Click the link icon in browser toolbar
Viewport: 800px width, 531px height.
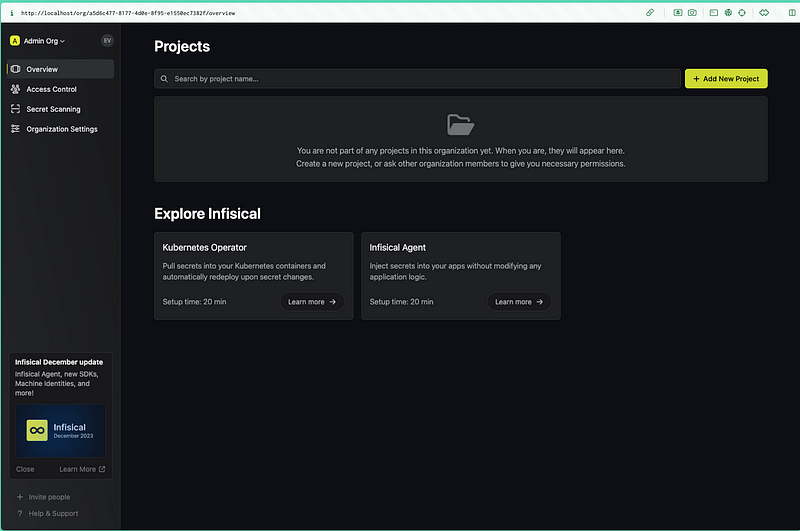[x=650, y=12]
